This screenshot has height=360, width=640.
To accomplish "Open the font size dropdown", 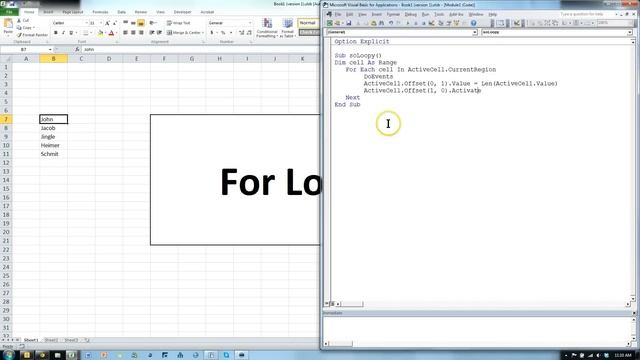I will pyautogui.click(x=101, y=23).
